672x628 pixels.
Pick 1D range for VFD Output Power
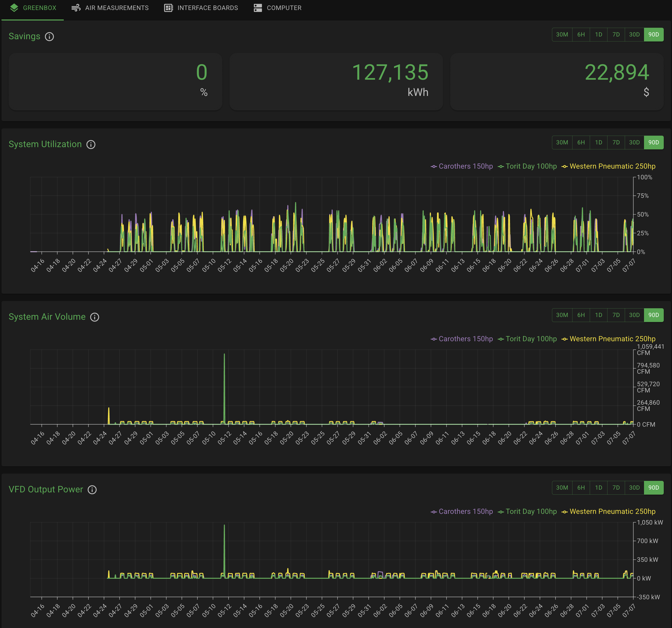599,488
